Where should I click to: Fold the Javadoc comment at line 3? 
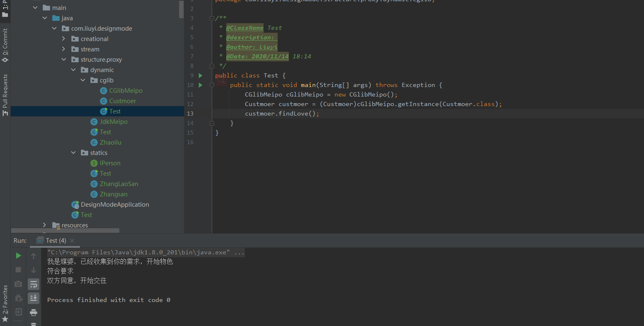tap(212, 18)
